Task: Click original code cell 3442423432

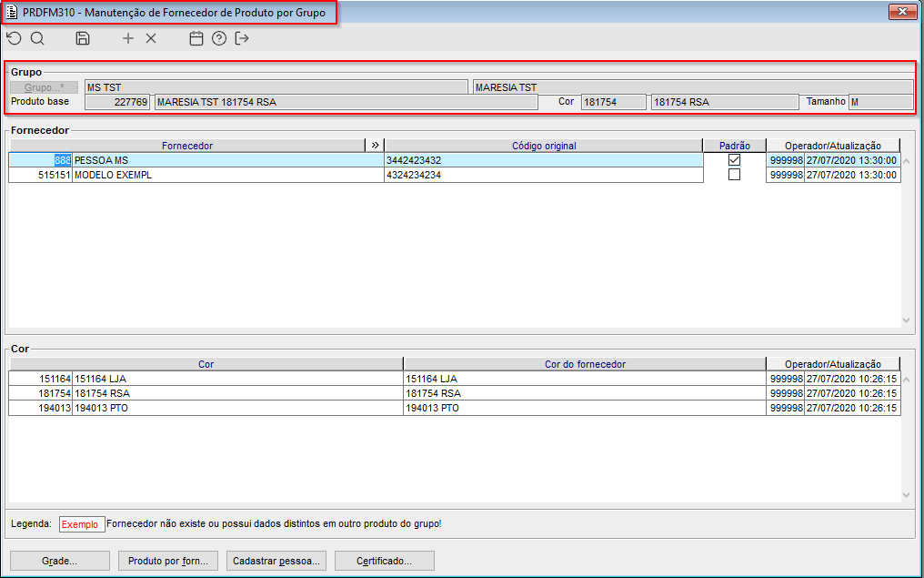Action: click(x=543, y=160)
